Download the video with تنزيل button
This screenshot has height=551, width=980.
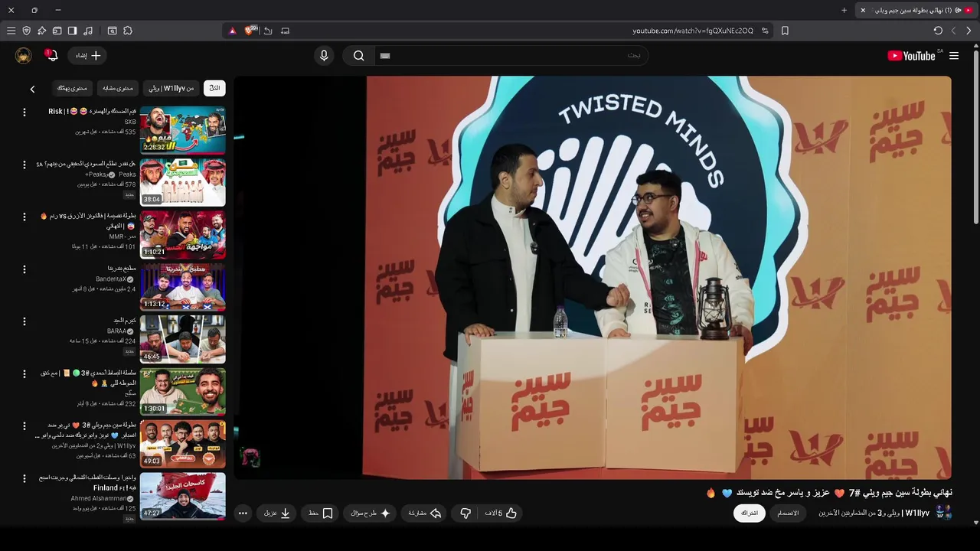(277, 514)
